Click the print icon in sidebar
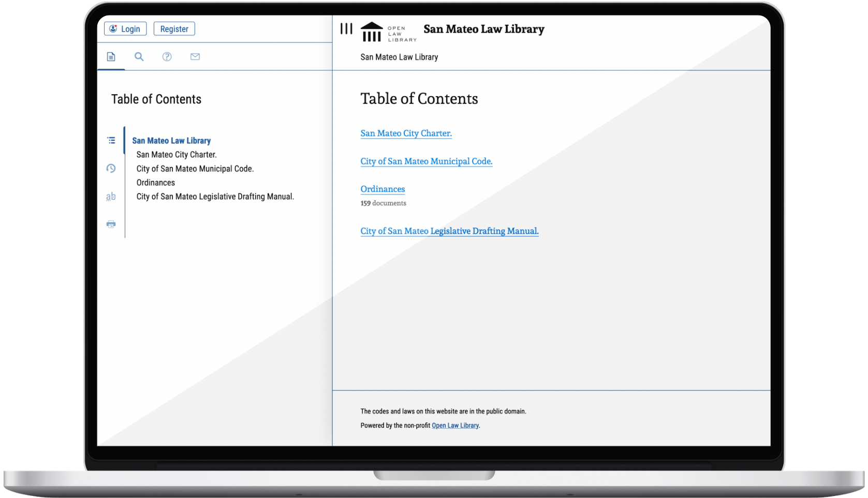Screen dimensions: 868x498 [x=111, y=224]
